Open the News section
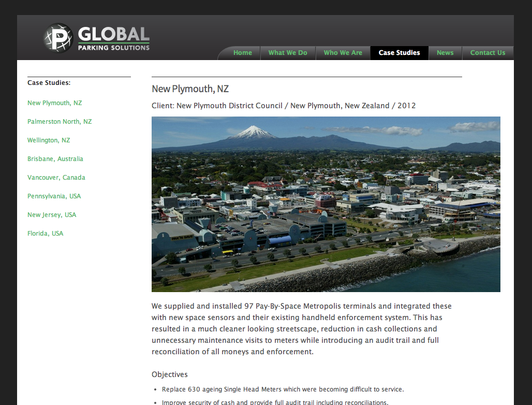 click(x=445, y=52)
